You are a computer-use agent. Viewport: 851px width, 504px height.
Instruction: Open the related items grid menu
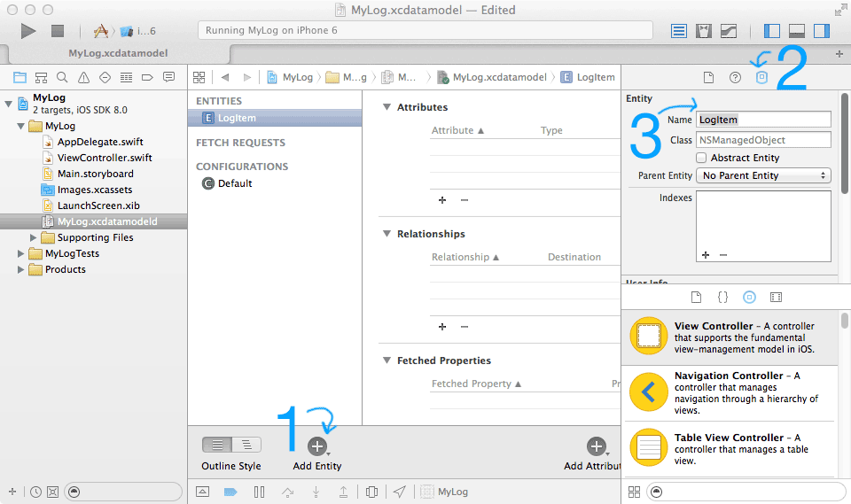click(x=199, y=78)
